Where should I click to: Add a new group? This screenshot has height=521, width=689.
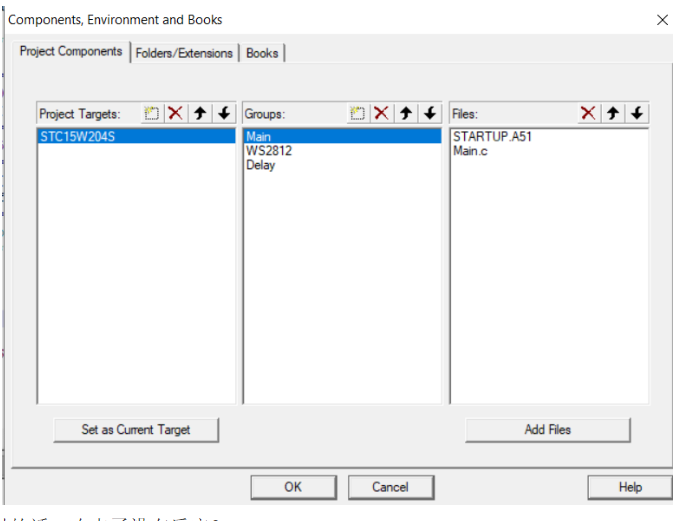pyautogui.click(x=357, y=113)
